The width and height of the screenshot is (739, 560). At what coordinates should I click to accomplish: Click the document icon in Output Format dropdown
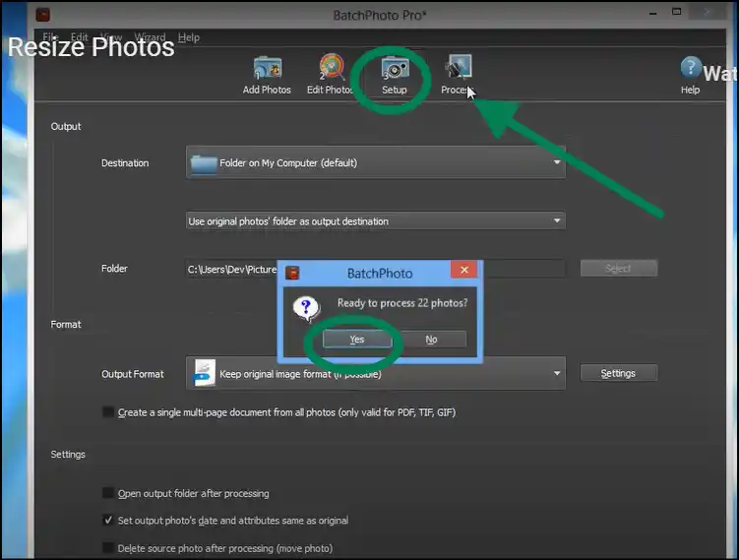pos(204,373)
